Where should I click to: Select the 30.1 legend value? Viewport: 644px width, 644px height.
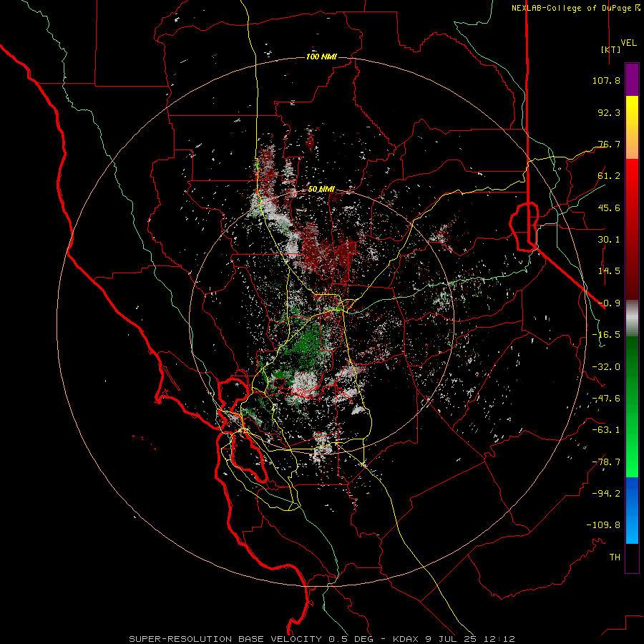(x=609, y=240)
